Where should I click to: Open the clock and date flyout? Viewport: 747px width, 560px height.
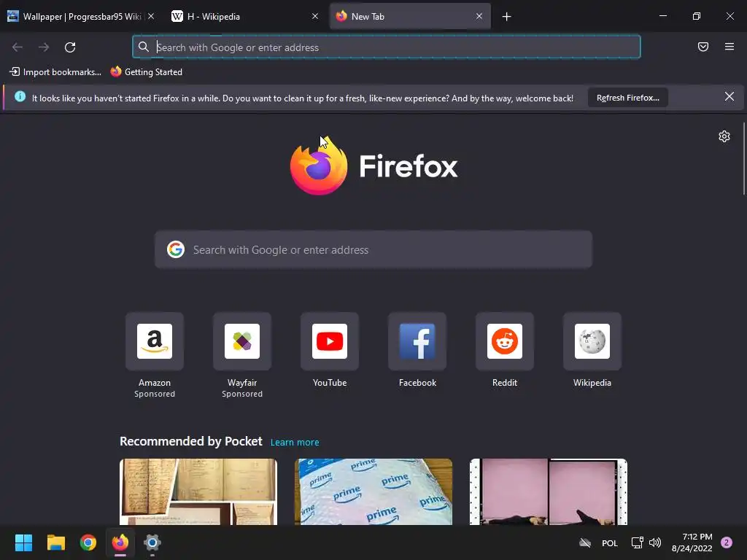tap(692, 542)
